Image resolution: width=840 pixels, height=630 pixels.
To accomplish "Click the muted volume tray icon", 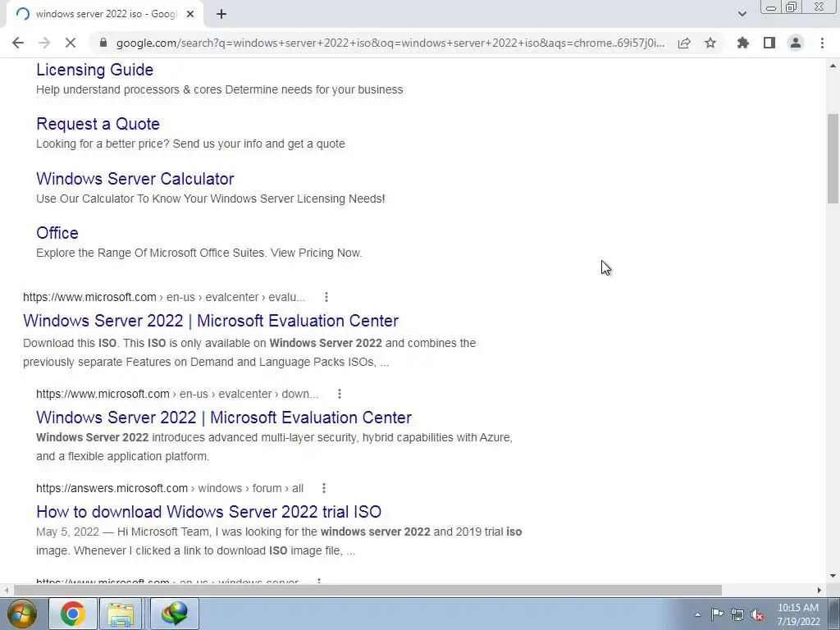I will [757, 614].
